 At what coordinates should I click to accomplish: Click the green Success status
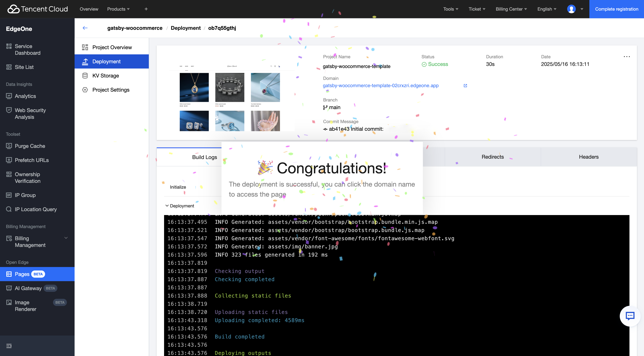pyautogui.click(x=435, y=64)
